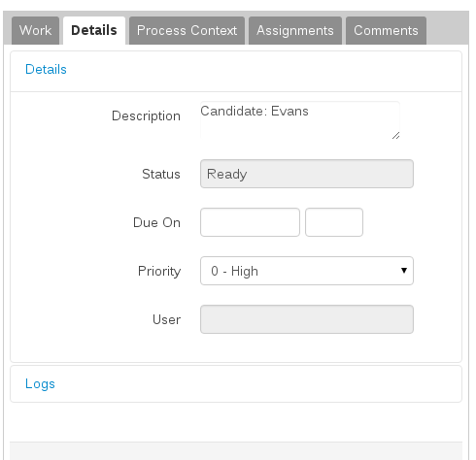Click the disabled User field
The width and height of the screenshot is (476, 460).
coord(307,319)
